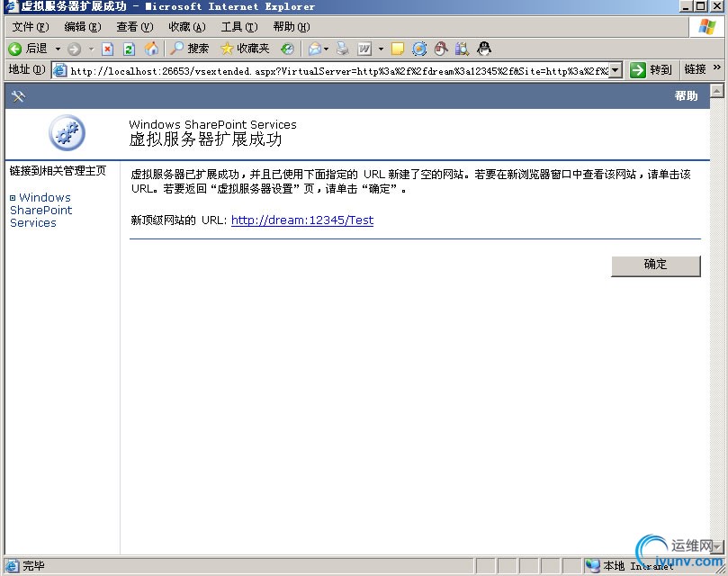Image resolution: width=728 pixels, height=576 pixels.
Task: Click the blue round media icon
Action: [419, 49]
